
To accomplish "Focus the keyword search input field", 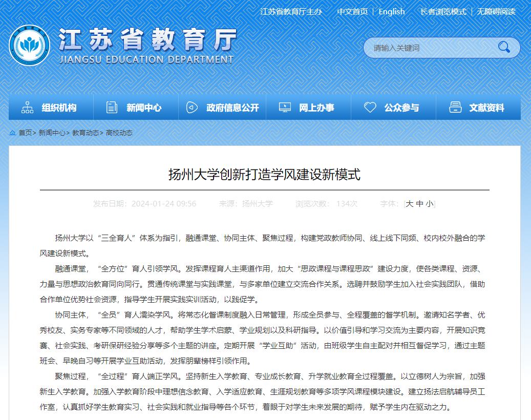I will pos(430,48).
